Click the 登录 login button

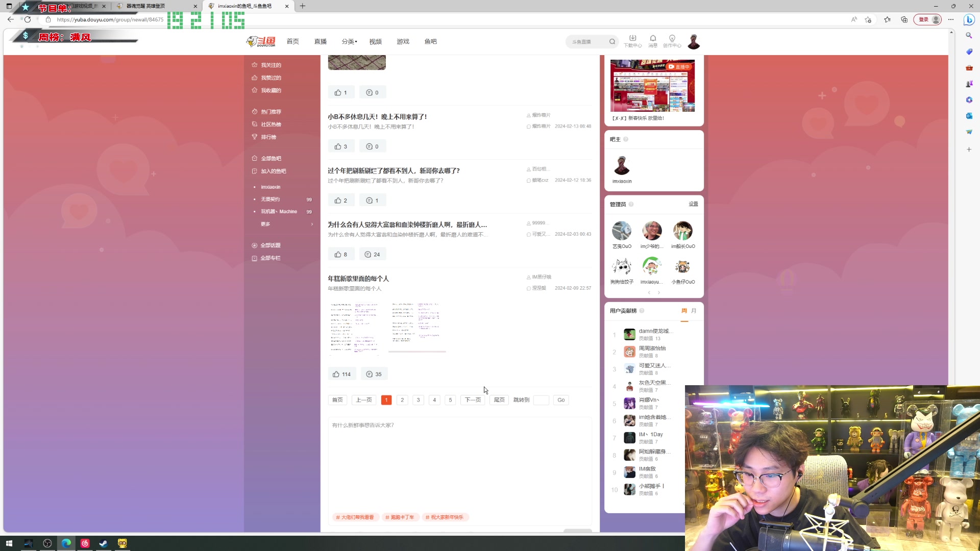[922, 19]
